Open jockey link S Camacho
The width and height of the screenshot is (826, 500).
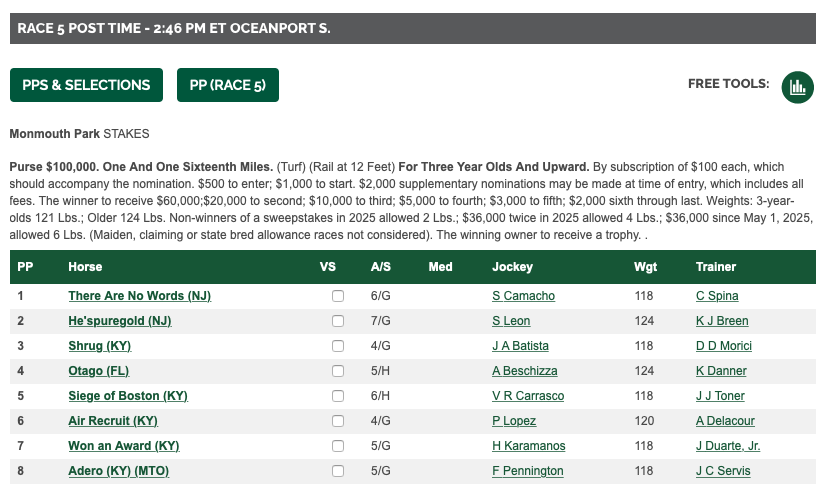[x=523, y=296]
